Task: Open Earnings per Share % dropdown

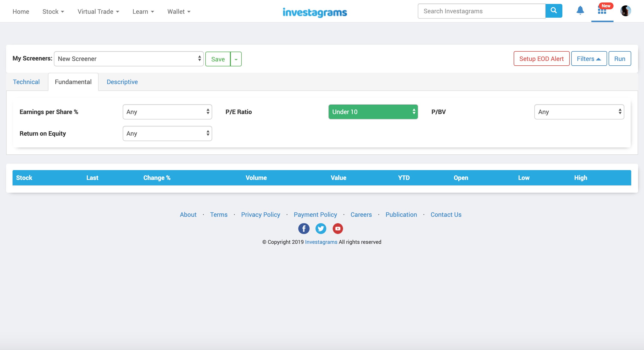Action: coord(167,112)
